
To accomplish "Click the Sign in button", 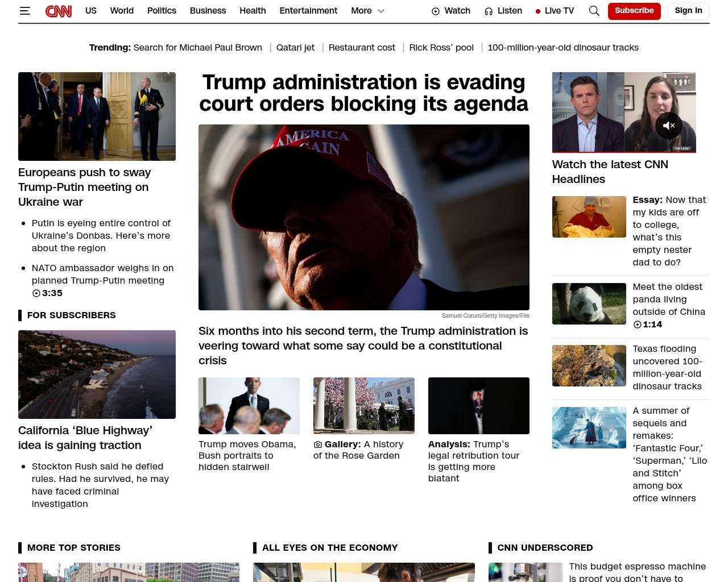I will [x=688, y=11].
